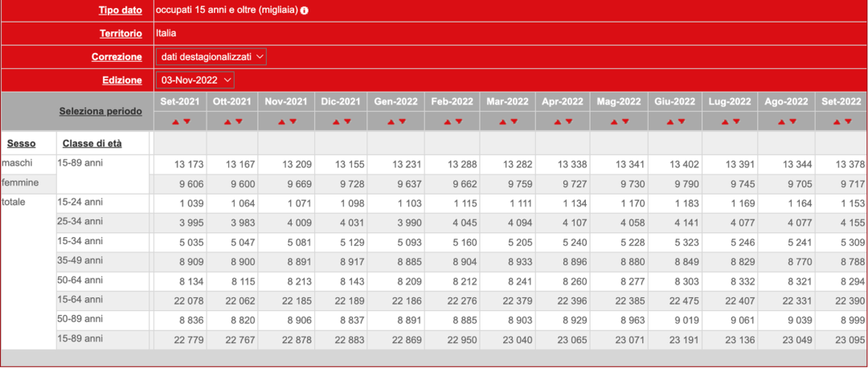Click the femmine Dic-2021 value 9 728
This screenshot has width=868, height=368.
coord(353,184)
